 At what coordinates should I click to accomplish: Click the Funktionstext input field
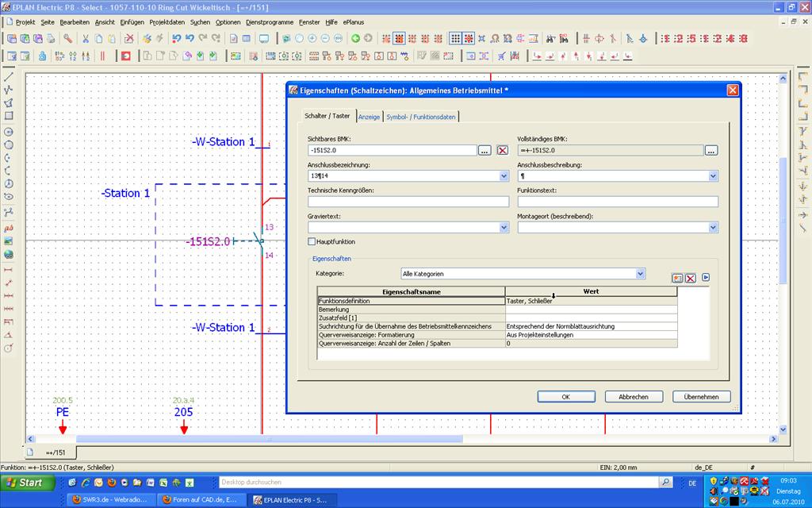click(617, 202)
